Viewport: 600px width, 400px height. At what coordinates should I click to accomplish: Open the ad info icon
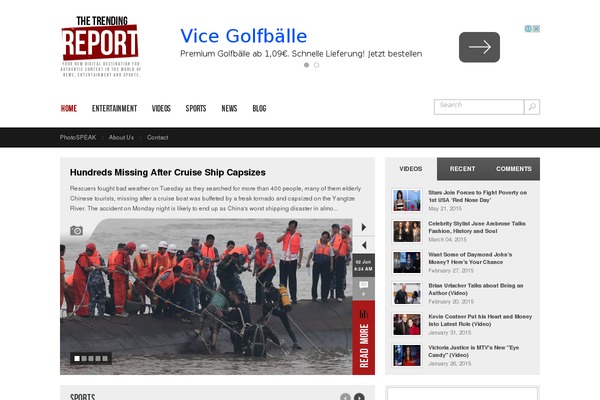click(x=528, y=29)
